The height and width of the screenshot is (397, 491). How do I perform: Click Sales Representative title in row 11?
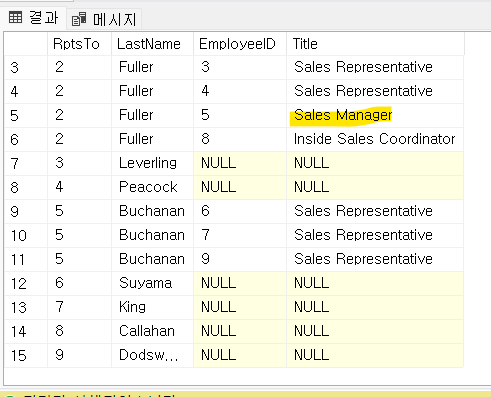point(375,259)
